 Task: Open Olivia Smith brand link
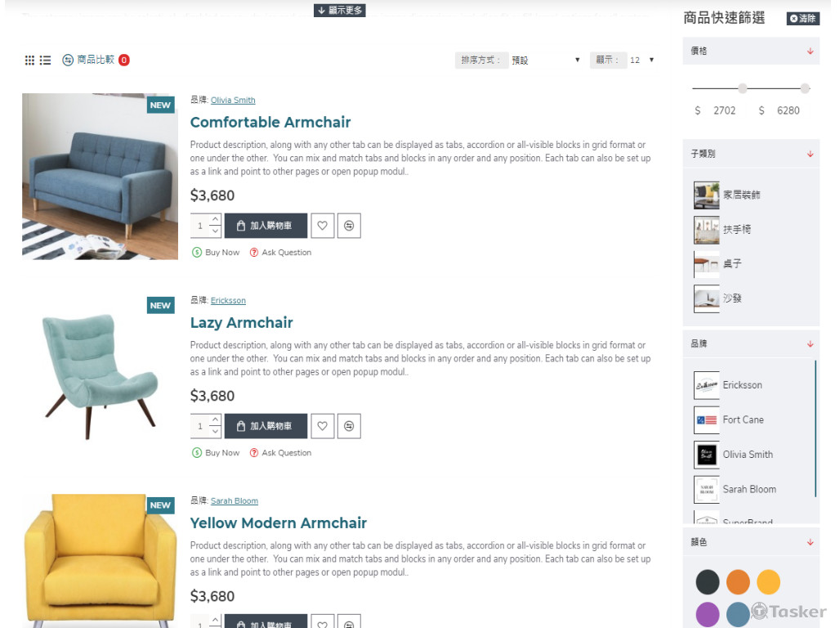click(x=233, y=101)
